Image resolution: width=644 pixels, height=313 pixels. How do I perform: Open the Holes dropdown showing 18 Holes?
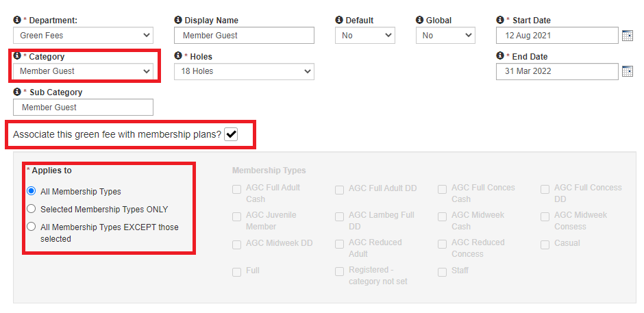click(244, 71)
